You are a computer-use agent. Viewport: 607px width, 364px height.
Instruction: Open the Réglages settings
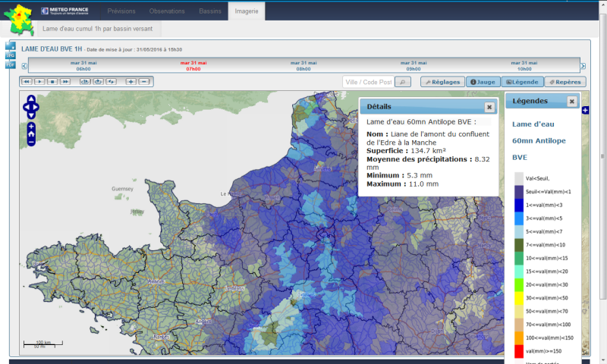[442, 82]
